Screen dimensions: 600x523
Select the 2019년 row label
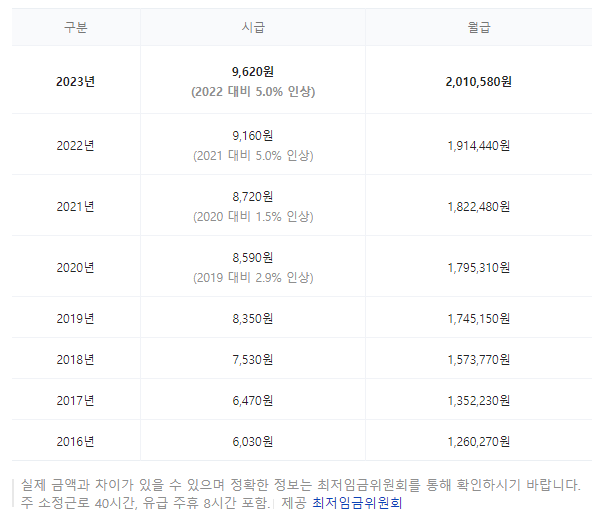click(75, 318)
